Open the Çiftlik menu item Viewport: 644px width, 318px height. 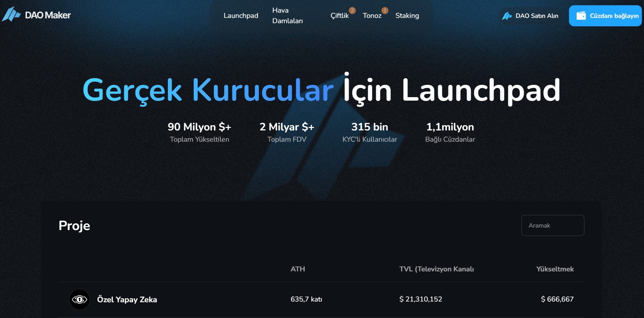pos(339,15)
